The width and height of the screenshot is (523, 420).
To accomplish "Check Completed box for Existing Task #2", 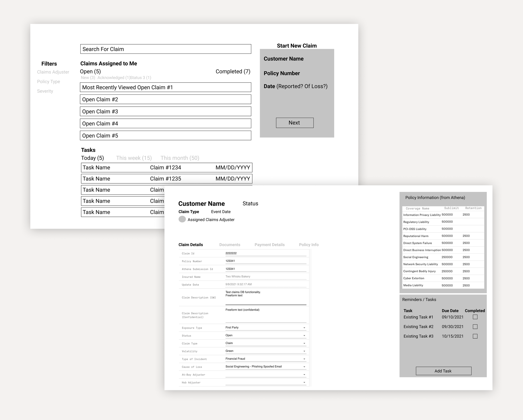I will pos(475,327).
